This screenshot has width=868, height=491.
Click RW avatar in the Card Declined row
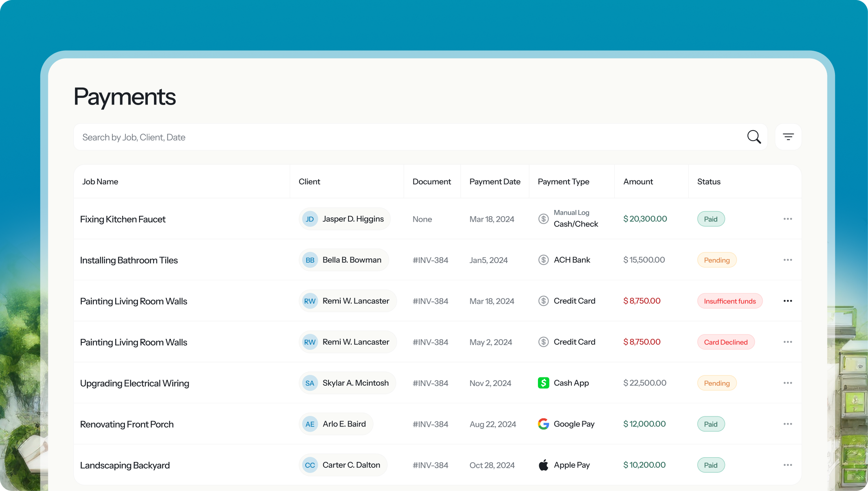pyautogui.click(x=310, y=342)
